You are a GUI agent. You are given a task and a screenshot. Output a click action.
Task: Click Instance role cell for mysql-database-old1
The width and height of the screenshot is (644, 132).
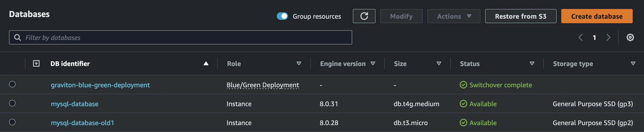coord(239,123)
